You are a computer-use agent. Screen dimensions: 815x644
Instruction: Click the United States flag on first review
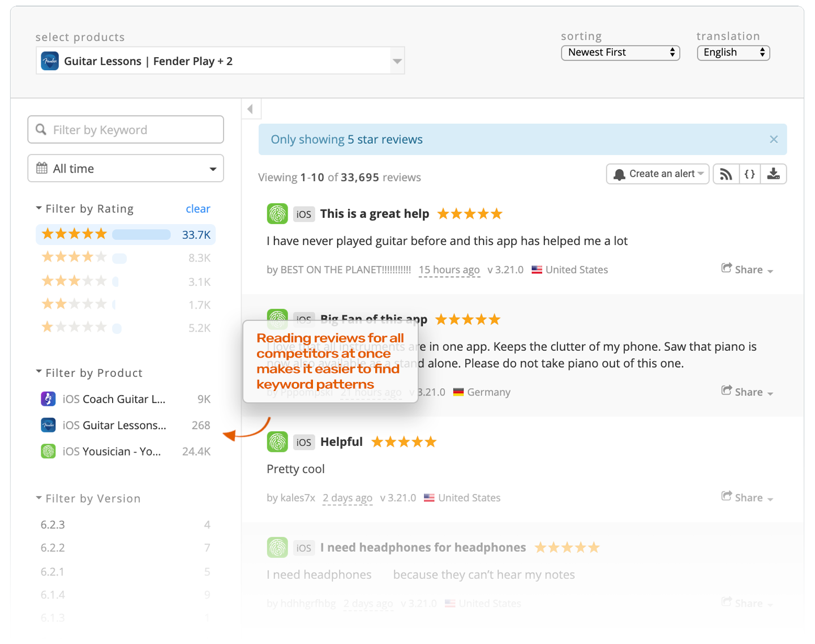537,270
